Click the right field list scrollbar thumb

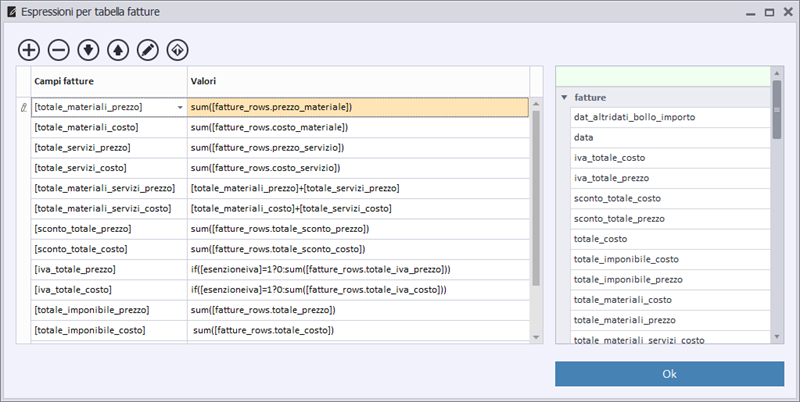(x=777, y=110)
